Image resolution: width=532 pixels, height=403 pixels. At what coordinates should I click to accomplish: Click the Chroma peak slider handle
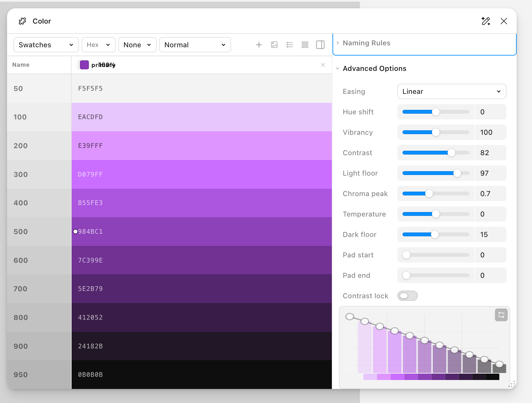point(429,194)
